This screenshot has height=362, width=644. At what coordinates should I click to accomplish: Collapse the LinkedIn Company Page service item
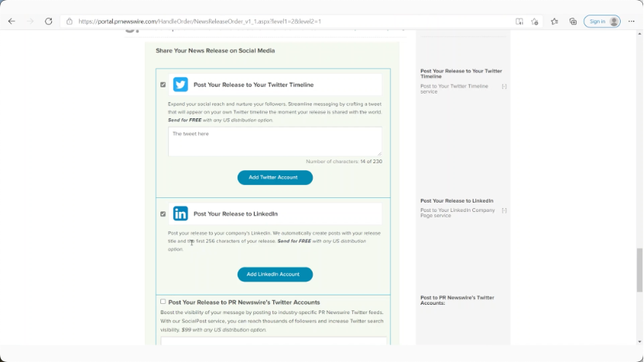(504, 210)
